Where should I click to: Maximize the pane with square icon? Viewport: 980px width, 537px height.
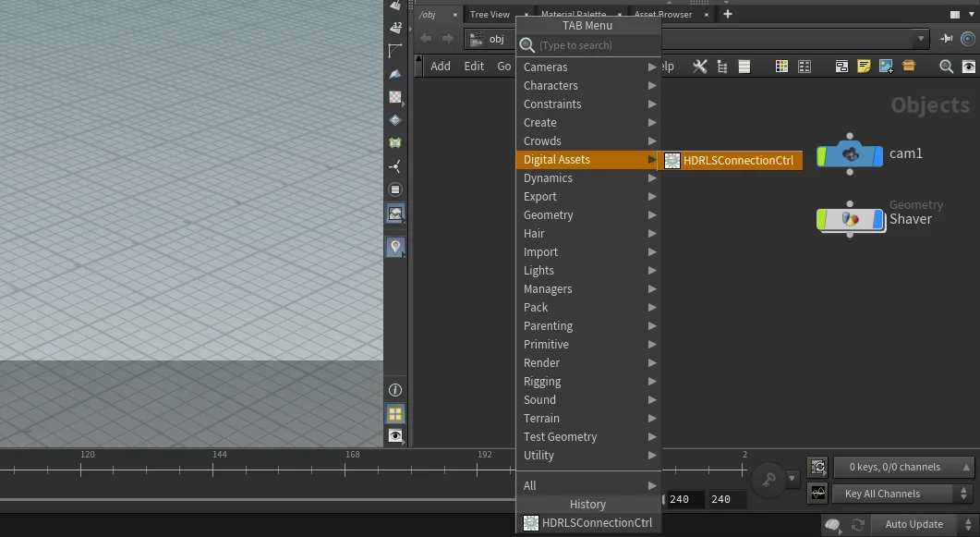tap(954, 15)
